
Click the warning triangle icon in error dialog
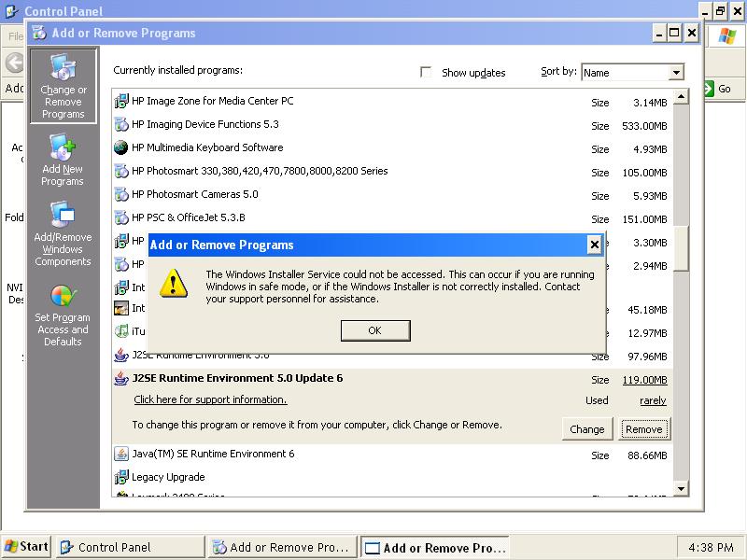(174, 284)
